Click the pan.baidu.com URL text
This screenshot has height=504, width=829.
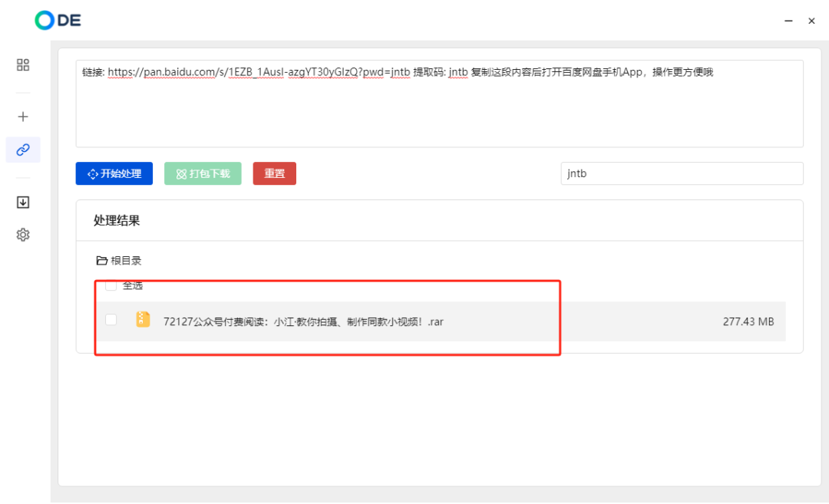[x=259, y=72]
